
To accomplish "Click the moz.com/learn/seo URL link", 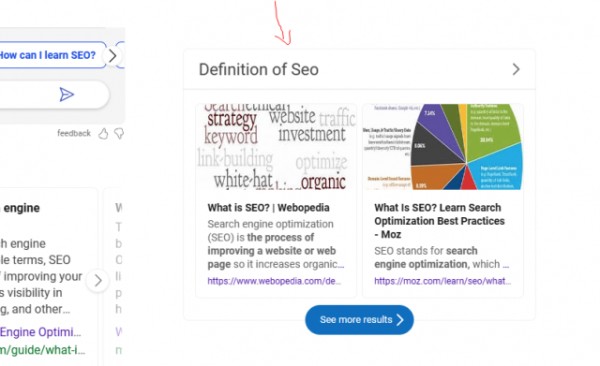I will point(442,281).
